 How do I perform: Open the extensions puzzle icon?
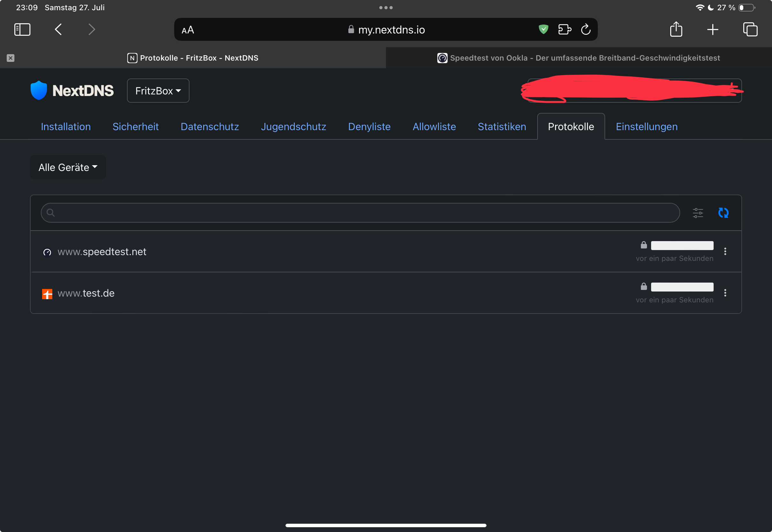[x=565, y=29]
